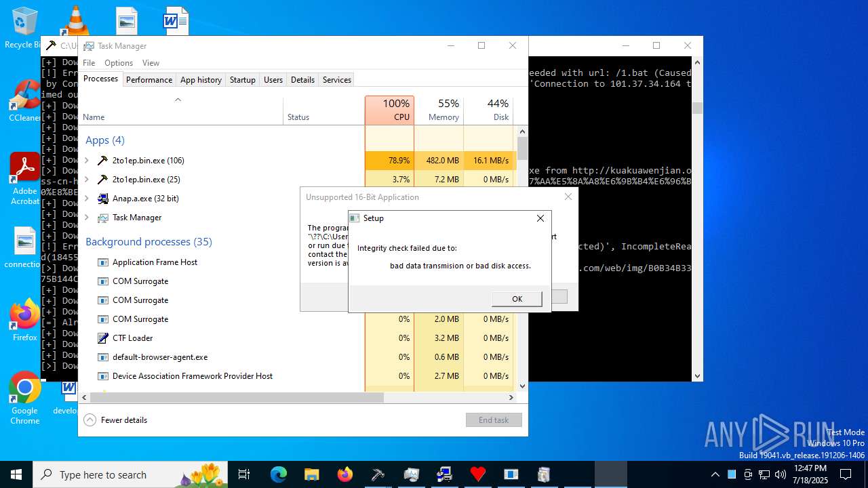Show hidden system tray icons
The height and width of the screenshot is (488, 868).
715,474
